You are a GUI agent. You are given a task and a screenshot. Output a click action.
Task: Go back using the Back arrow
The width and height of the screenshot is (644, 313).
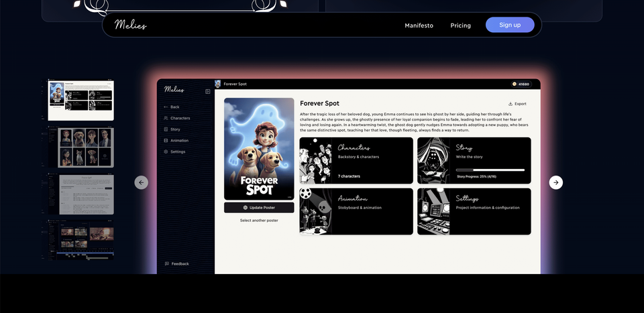pos(166,107)
